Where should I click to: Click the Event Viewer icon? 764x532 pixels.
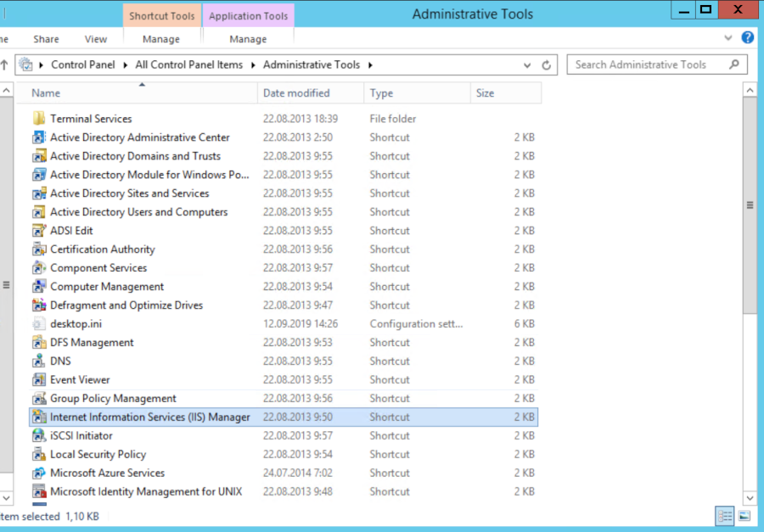pyautogui.click(x=38, y=380)
